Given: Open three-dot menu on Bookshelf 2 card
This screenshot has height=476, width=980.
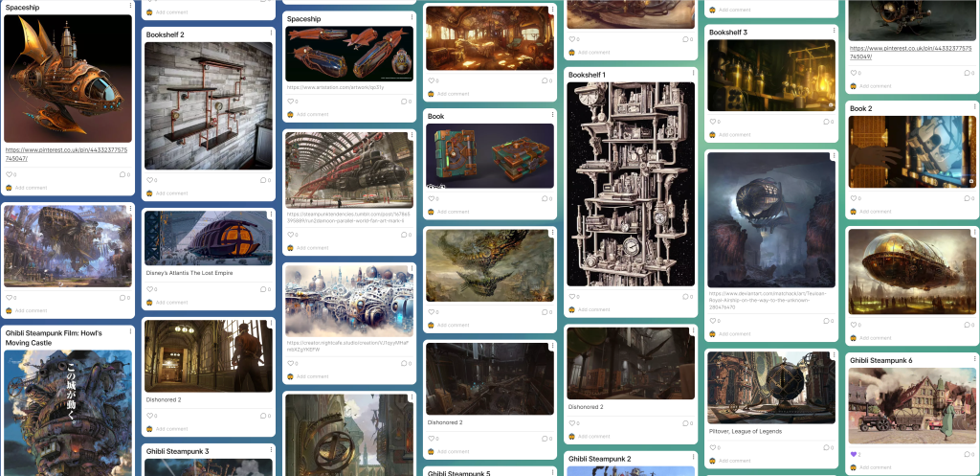Looking at the screenshot, I should tap(271, 34).
